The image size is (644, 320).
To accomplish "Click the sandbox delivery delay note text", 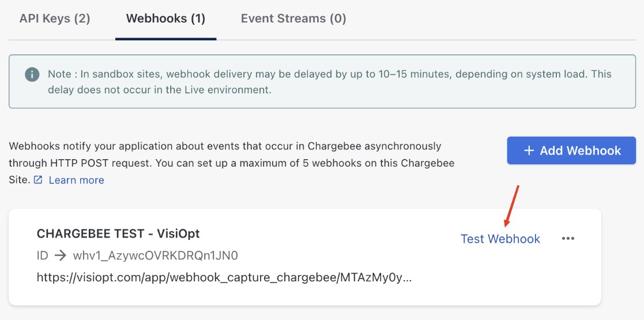I will (329, 82).
